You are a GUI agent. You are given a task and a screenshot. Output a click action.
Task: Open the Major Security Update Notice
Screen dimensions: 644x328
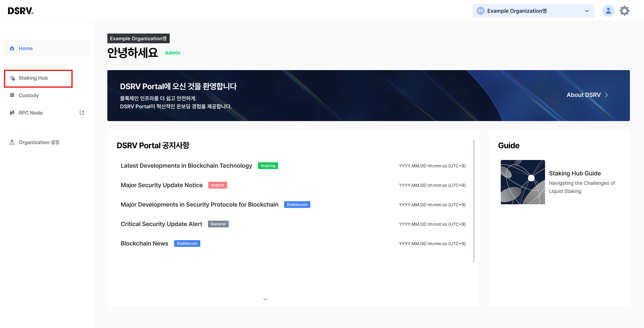(x=162, y=185)
